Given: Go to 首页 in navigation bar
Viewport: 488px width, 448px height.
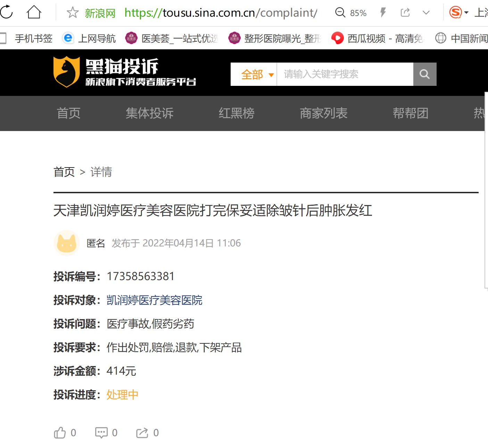Looking at the screenshot, I should coord(69,113).
